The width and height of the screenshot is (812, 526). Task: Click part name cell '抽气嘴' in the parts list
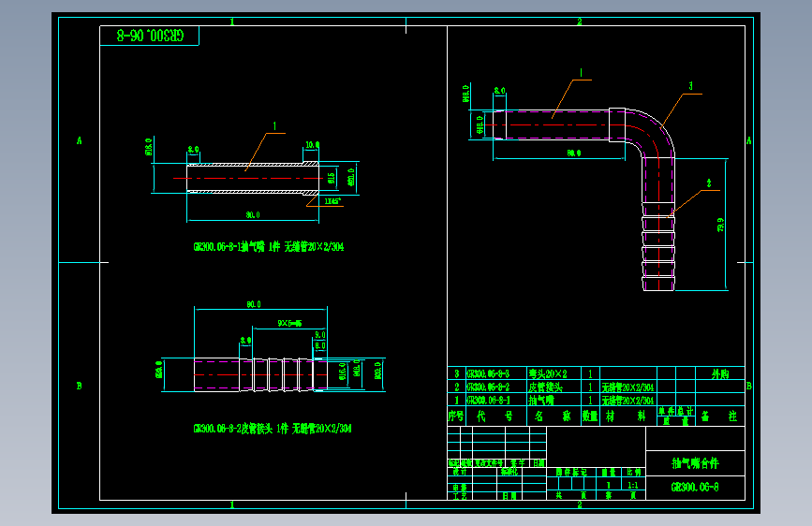(x=541, y=401)
